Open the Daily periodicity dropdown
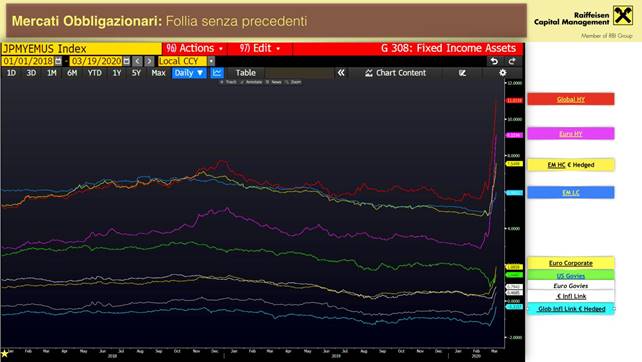This screenshot has height=362, width=642. pos(189,73)
